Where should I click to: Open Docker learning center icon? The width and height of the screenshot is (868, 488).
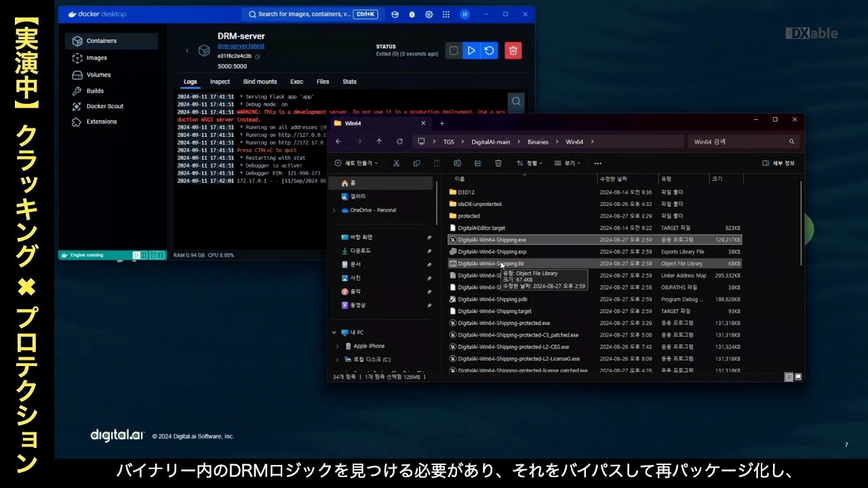[395, 14]
